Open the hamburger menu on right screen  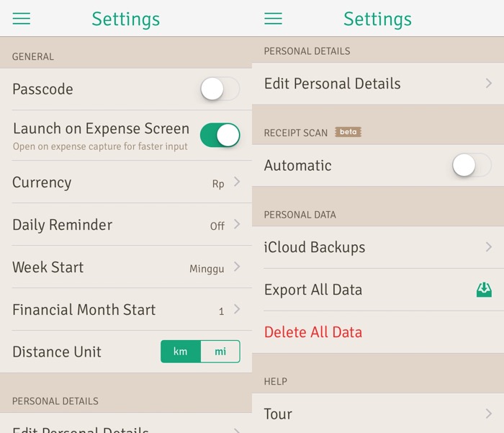[x=274, y=19]
